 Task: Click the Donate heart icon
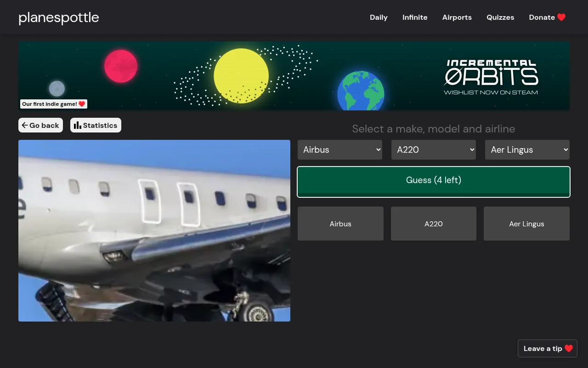[x=561, y=17]
